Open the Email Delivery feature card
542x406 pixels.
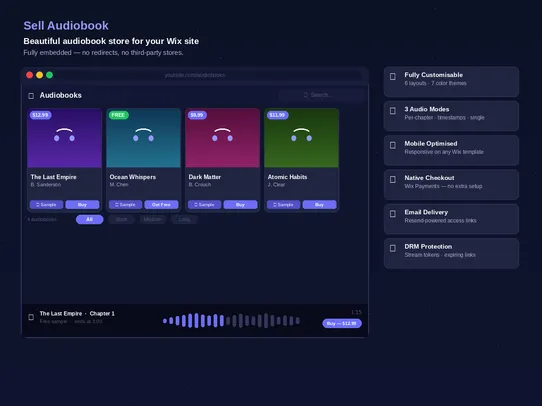(451, 219)
